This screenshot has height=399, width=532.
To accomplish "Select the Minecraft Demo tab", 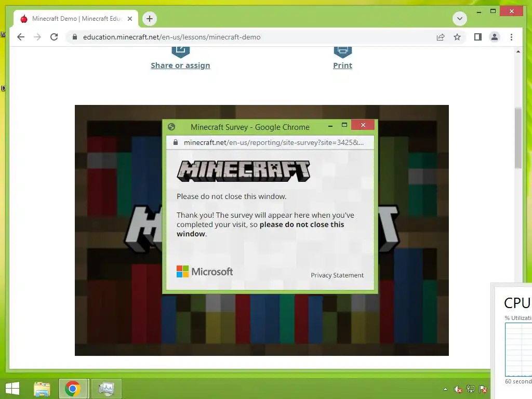I will [x=76, y=19].
